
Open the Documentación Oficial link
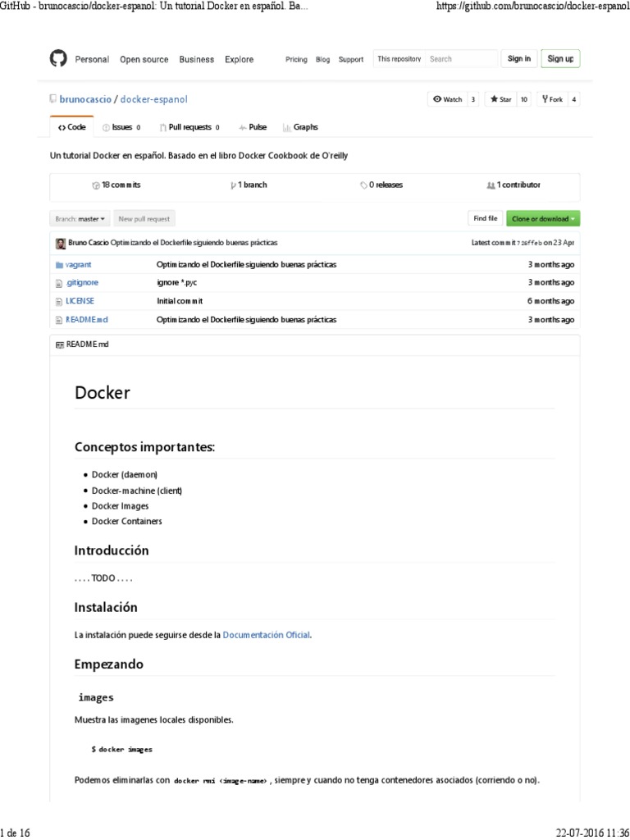tap(267, 635)
